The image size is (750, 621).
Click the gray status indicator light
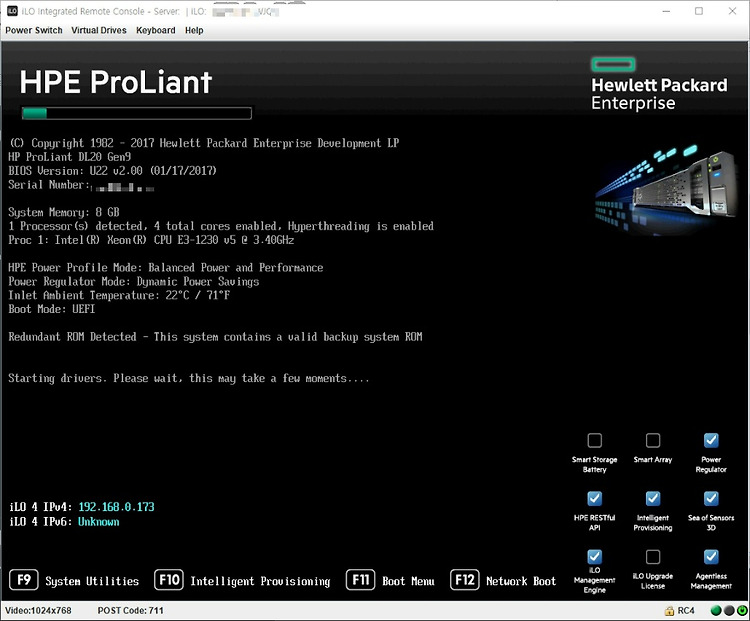click(x=729, y=610)
